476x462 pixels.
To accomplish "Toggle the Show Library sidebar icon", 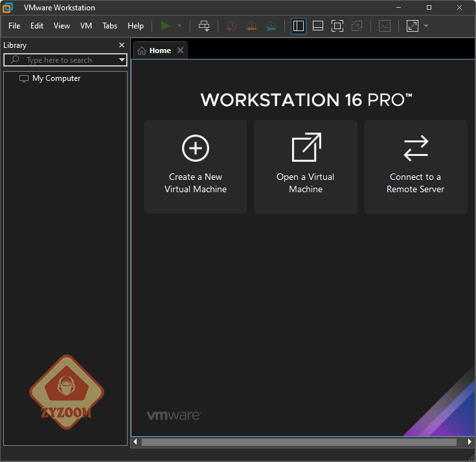I will (299, 26).
